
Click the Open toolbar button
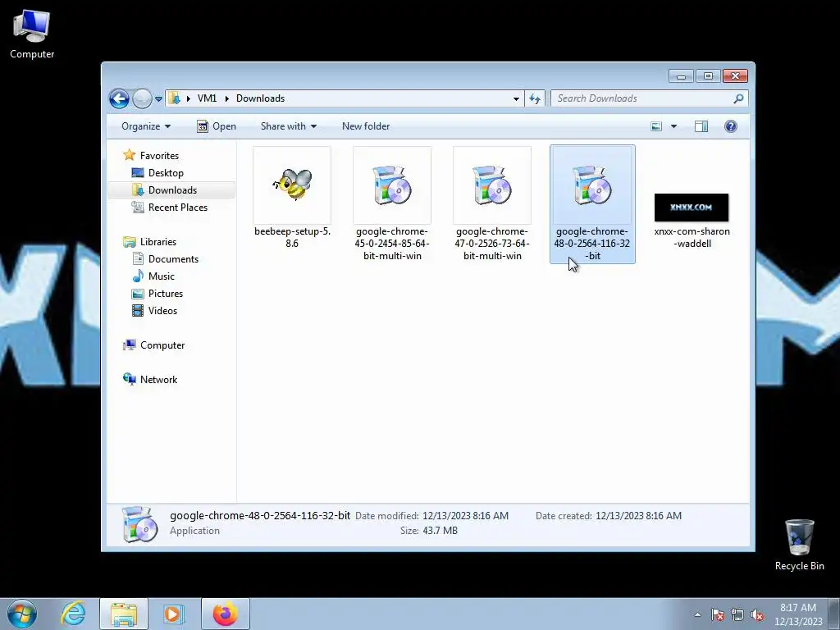pos(217,126)
